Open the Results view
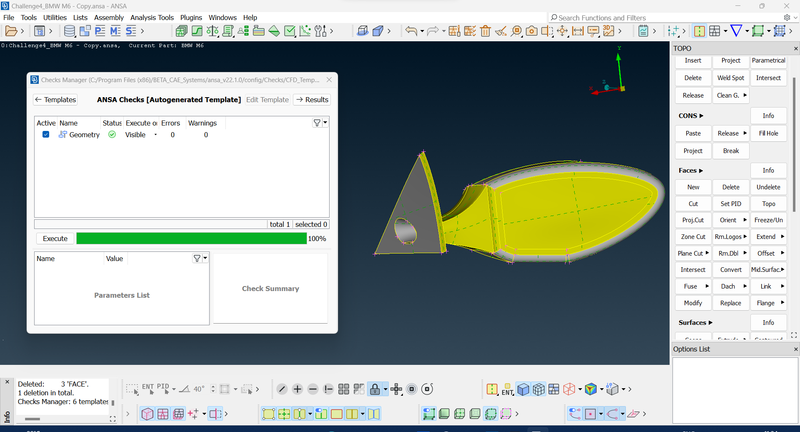The width and height of the screenshot is (800, 432). pos(312,99)
